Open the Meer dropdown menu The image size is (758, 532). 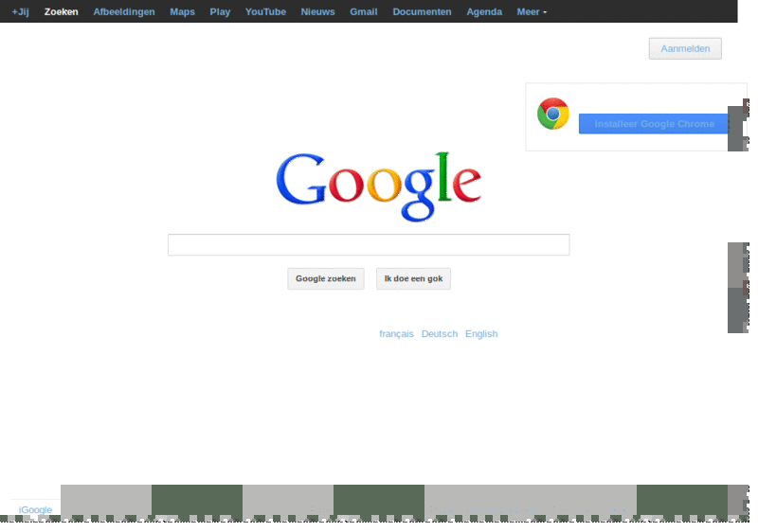click(x=532, y=11)
